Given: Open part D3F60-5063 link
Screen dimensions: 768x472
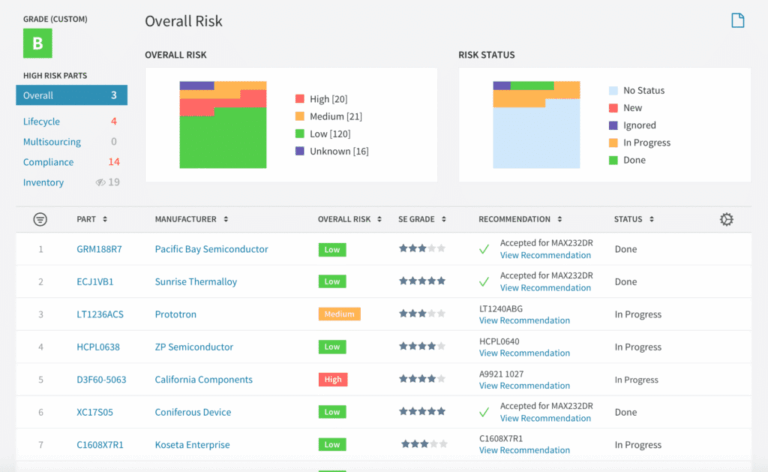Looking at the screenshot, I should pyautogui.click(x=101, y=379).
